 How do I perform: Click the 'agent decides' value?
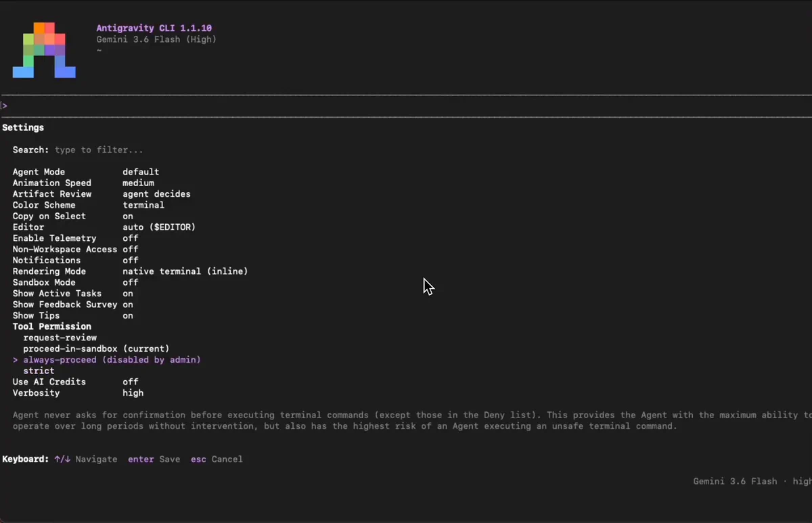[157, 194]
